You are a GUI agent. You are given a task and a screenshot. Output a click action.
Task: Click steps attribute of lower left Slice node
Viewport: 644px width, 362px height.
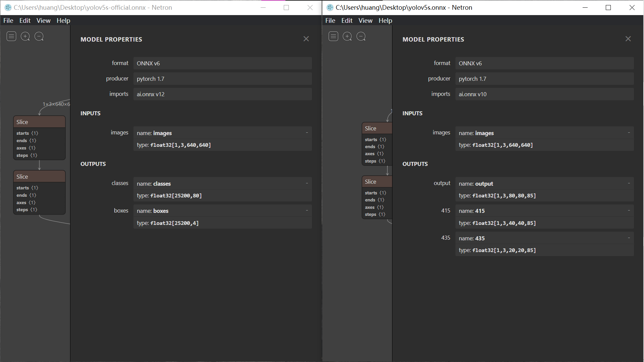(27, 210)
